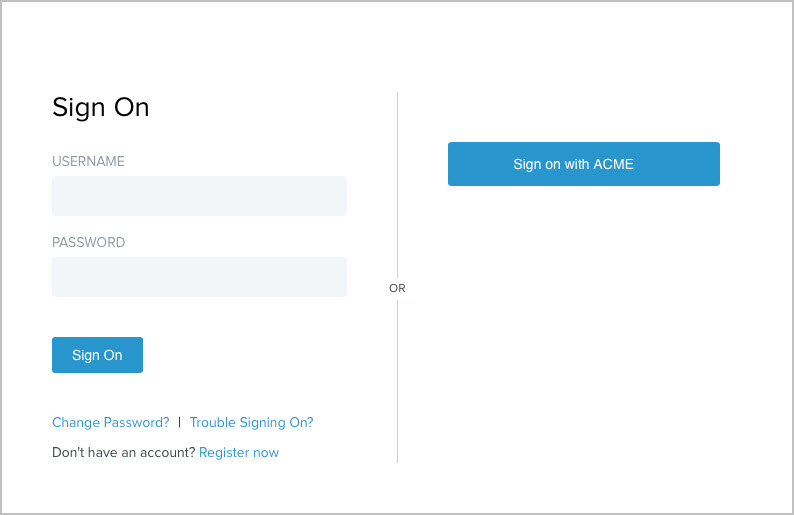Click the pipe separator between the links
The width and height of the screenshot is (794, 515).
[x=180, y=422]
